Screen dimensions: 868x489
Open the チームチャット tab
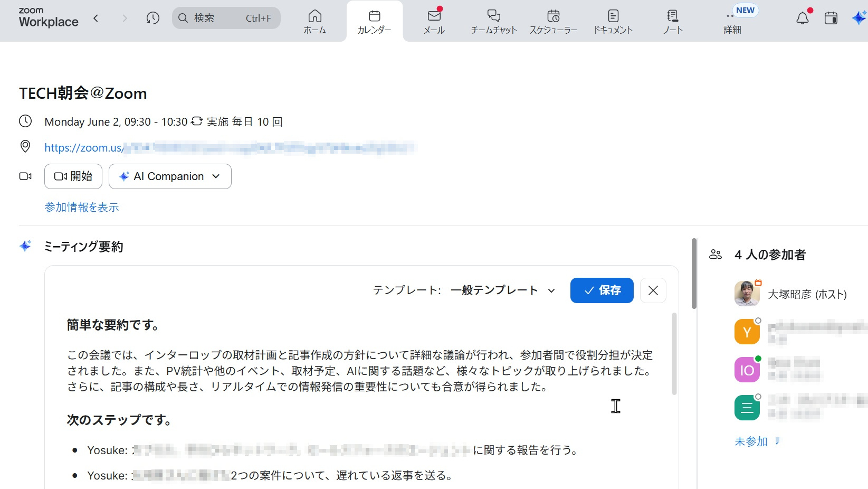tap(494, 22)
